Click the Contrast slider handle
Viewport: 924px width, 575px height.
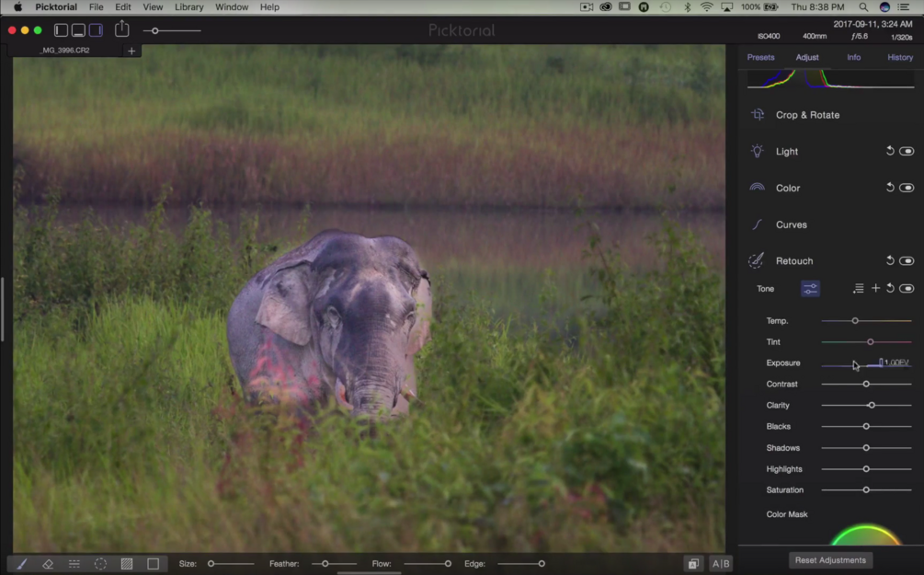(x=866, y=384)
